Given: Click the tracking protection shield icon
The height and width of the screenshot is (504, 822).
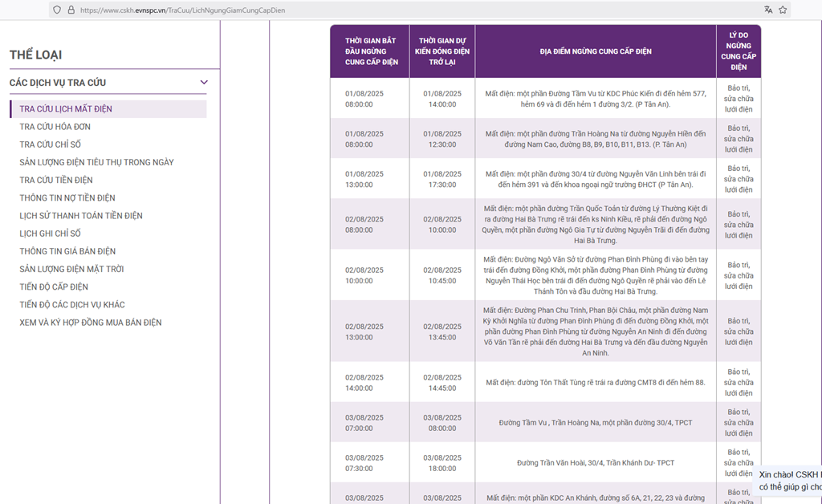Looking at the screenshot, I should click(56, 10).
